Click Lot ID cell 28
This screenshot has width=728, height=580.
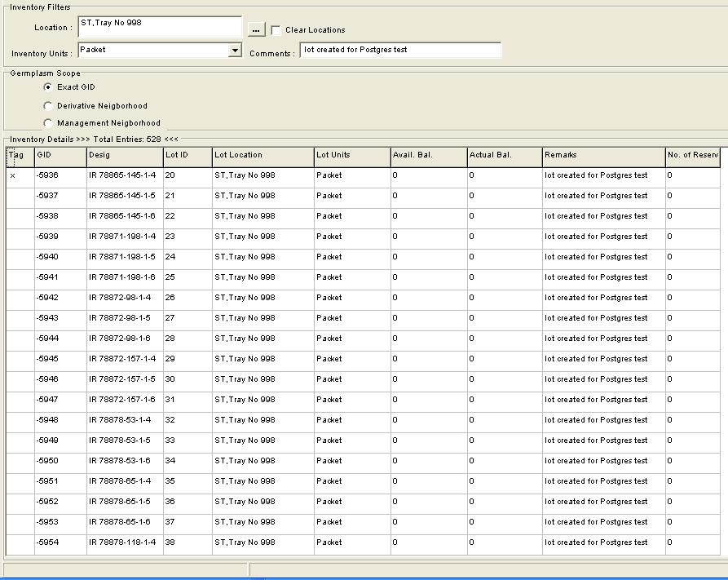click(x=188, y=341)
